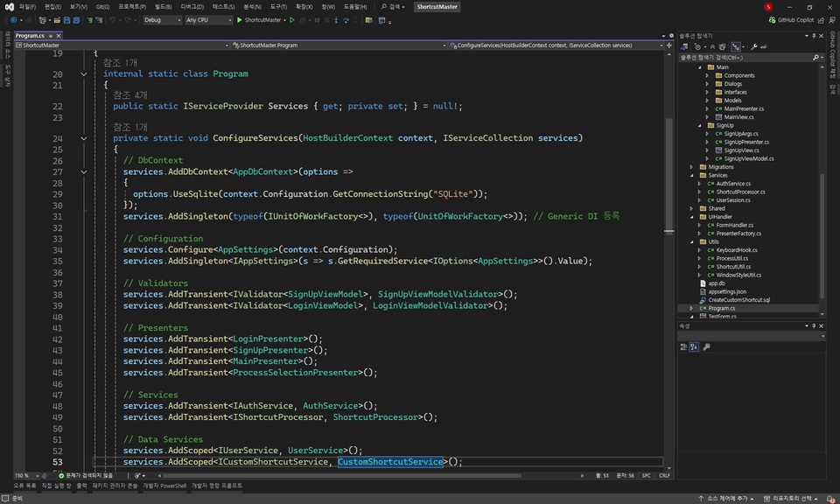Viewport: 840px width, 504px height.
Task: Select AuthService.cs in Solution Explorer
Action: click(x=733, y=184)
